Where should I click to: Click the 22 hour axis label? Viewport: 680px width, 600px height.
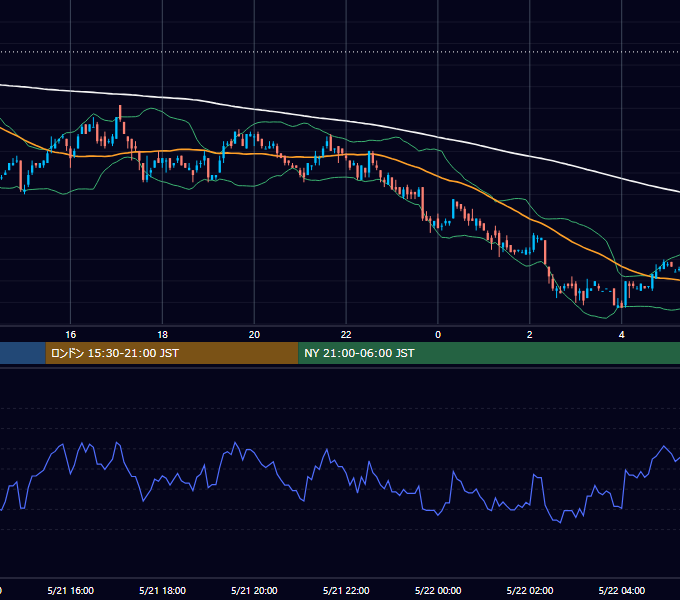pyautogui.click(x=346, y=335)
